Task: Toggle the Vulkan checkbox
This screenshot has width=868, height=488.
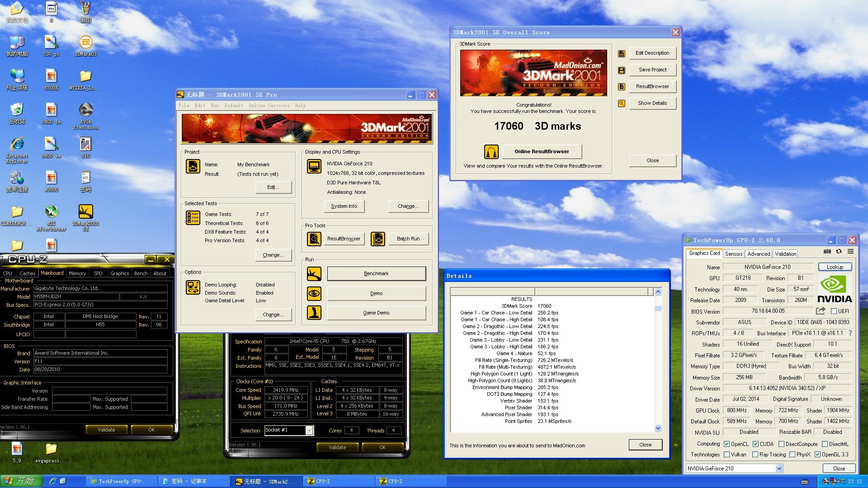Action: point(726,455)
